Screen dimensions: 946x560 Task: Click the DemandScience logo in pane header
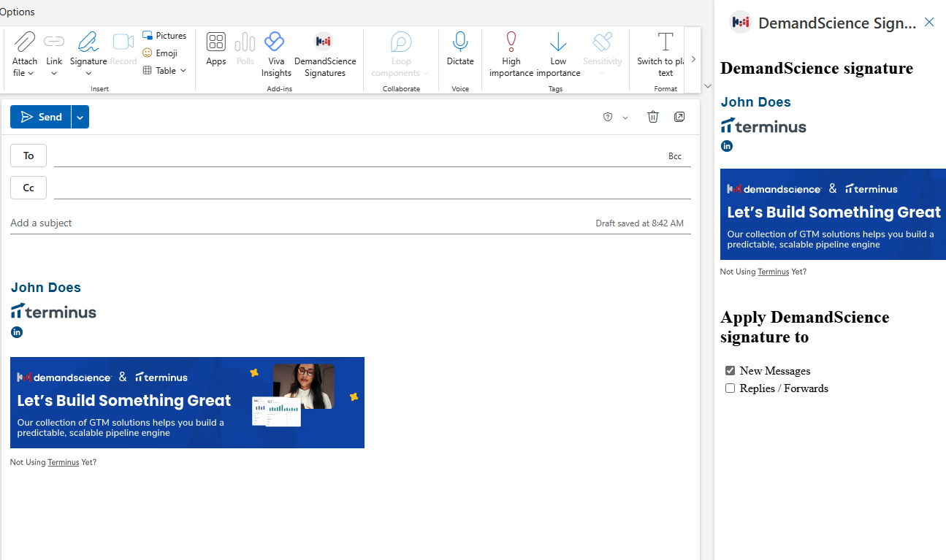741,23
